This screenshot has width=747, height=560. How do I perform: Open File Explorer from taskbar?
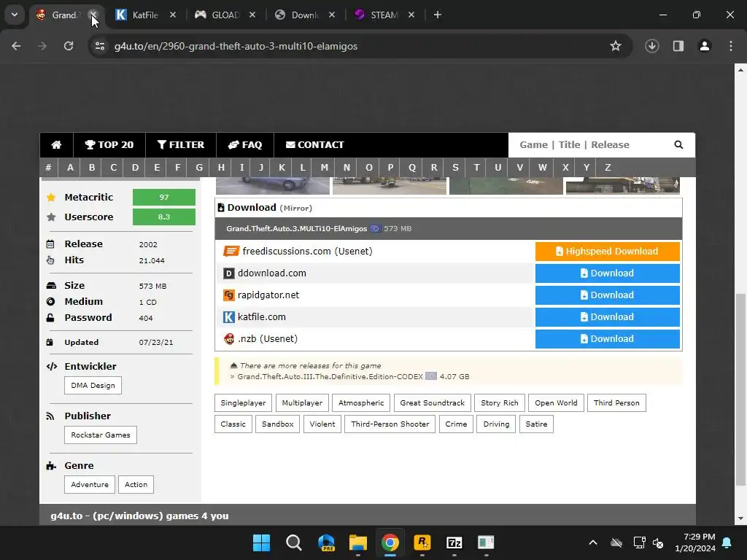357,542
